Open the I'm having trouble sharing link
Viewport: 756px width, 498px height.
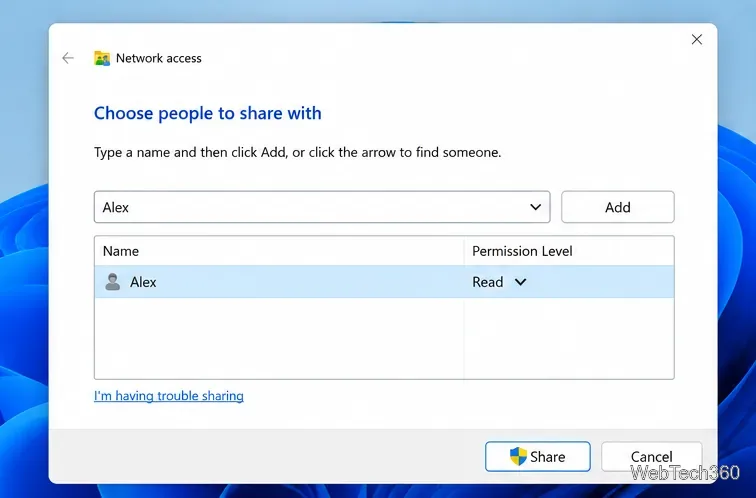(x=169, y=396)
